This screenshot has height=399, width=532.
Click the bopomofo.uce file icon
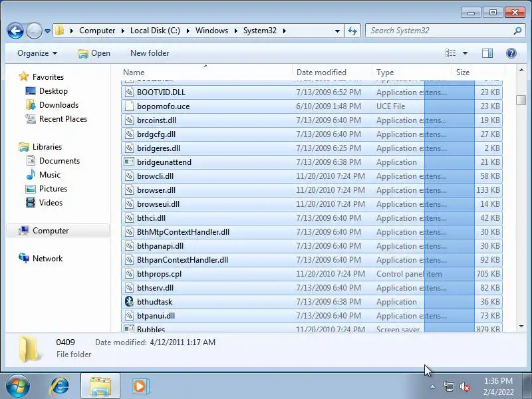coord(129,106)
